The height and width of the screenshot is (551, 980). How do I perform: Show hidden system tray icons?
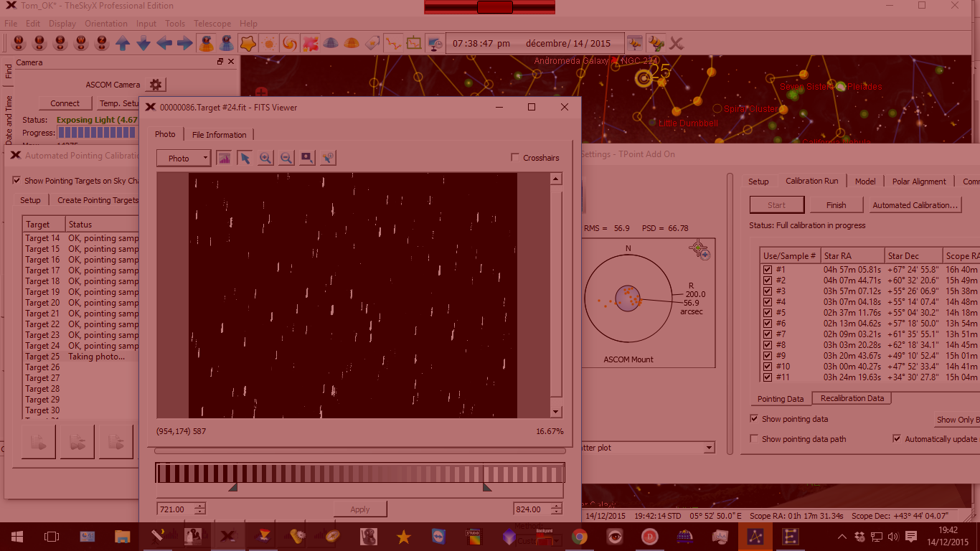(x=842, y=537)
